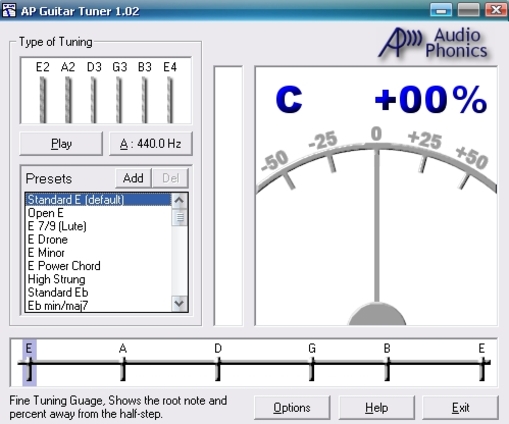Image resolution: width=509 pixels, height=424 pixels.
Task: Select the D3 string graphic
Action: (94, 99)
